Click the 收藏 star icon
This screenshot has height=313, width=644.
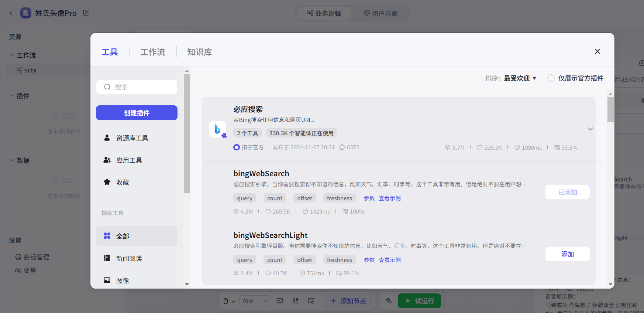107,182
